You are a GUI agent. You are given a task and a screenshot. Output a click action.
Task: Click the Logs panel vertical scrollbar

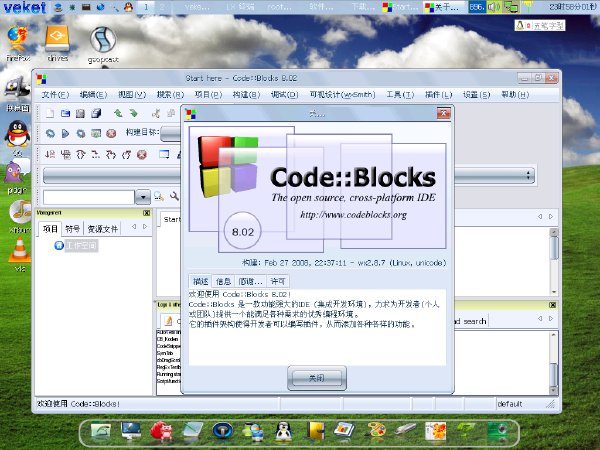click(553, 363)
